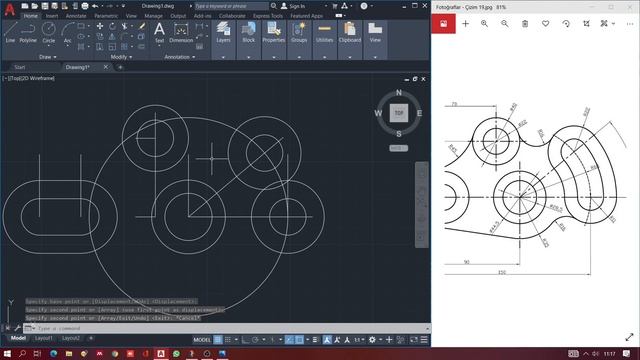Click the Mirror tool in Modify panel
The height and width of the screenshot is (360, 640).
point(112,37)
